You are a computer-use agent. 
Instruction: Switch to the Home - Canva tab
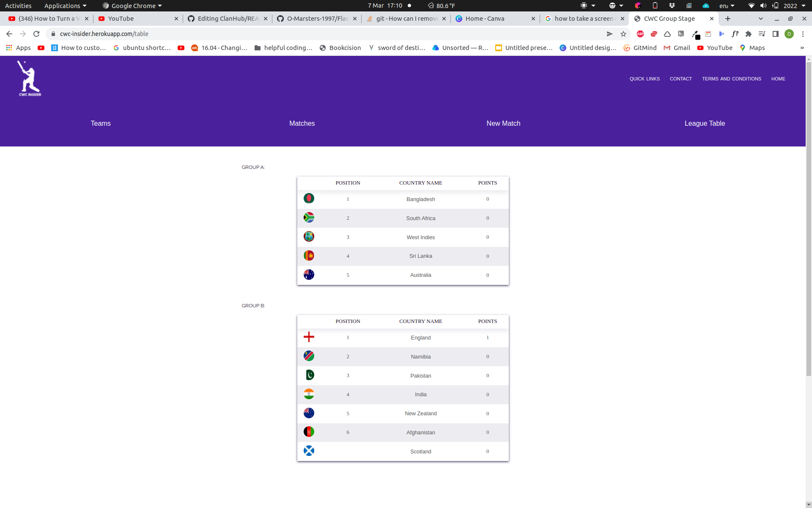coord(485,19)
